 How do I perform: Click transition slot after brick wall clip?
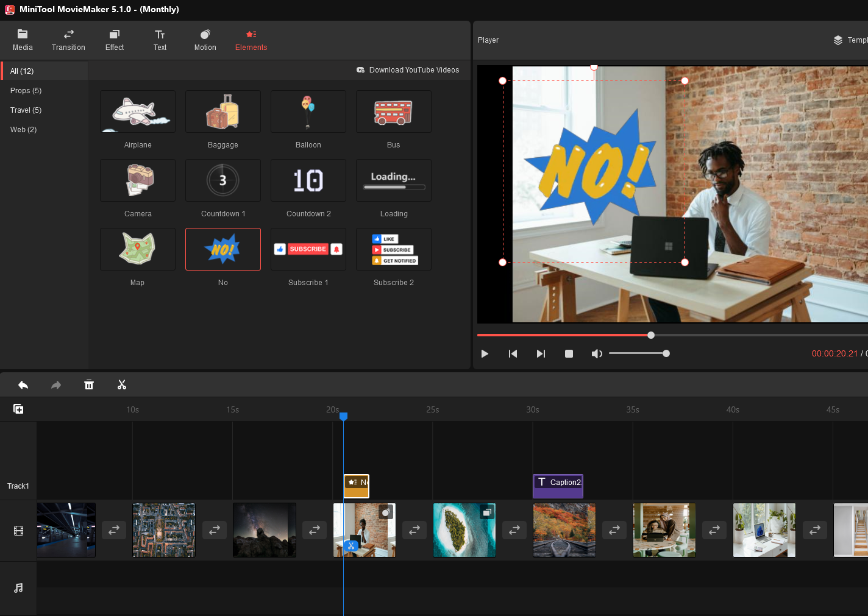coord(414,530)
